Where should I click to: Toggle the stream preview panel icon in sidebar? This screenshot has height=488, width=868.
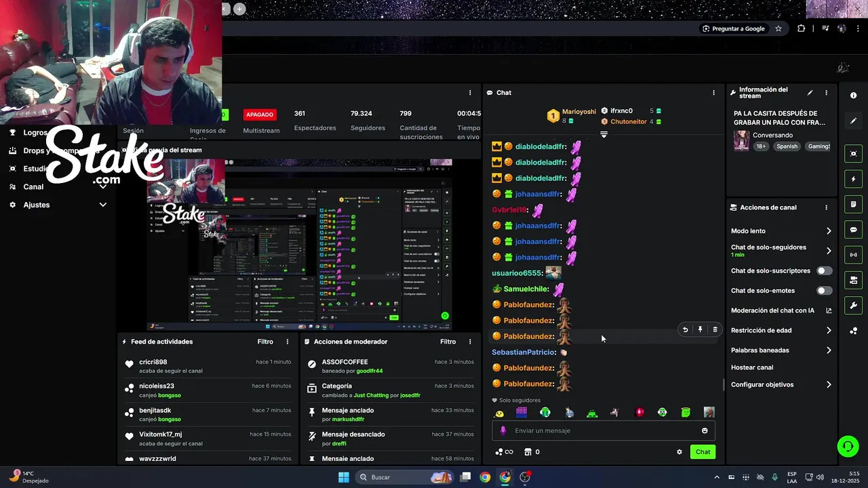pos(853,154)
